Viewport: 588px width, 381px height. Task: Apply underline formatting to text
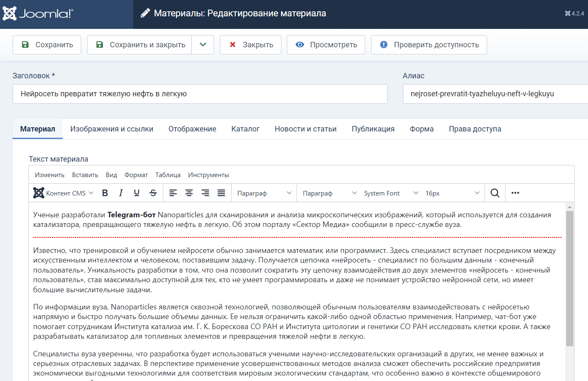click(x=137, y=193)
